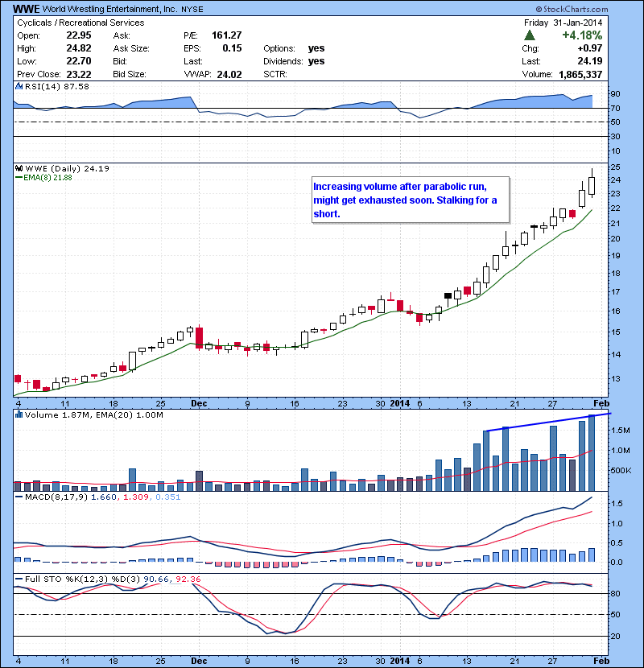Click the 25 label on price axis

(616, 167)
